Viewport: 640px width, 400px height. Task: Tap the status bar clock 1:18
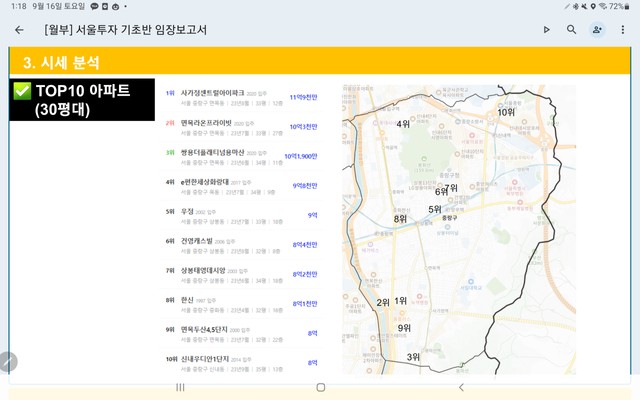[x=19, y=6]
